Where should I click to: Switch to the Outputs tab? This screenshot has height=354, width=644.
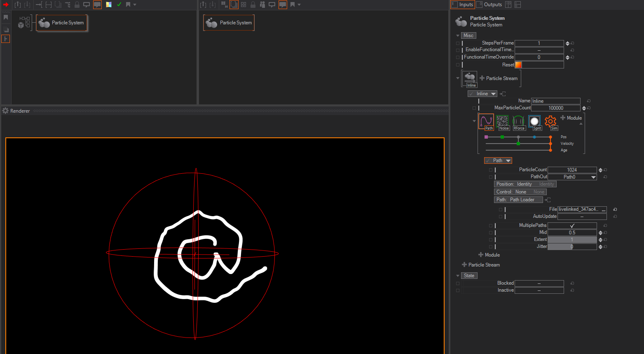tap(489, 5)
